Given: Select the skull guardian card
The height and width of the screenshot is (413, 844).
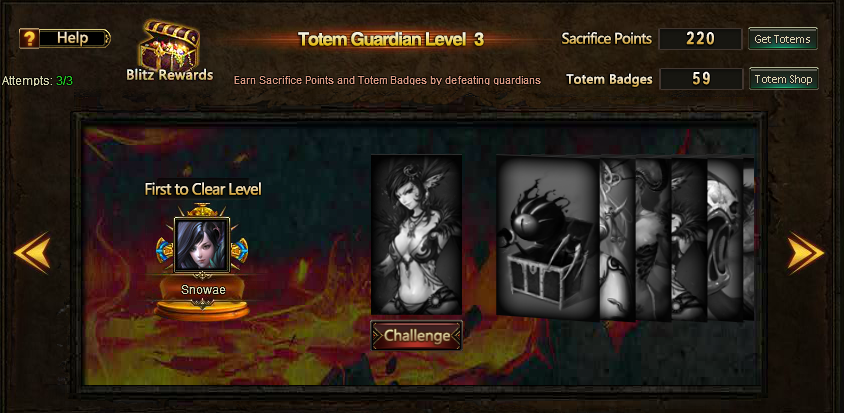Looking at the screenshot, I should pos(725,240).
